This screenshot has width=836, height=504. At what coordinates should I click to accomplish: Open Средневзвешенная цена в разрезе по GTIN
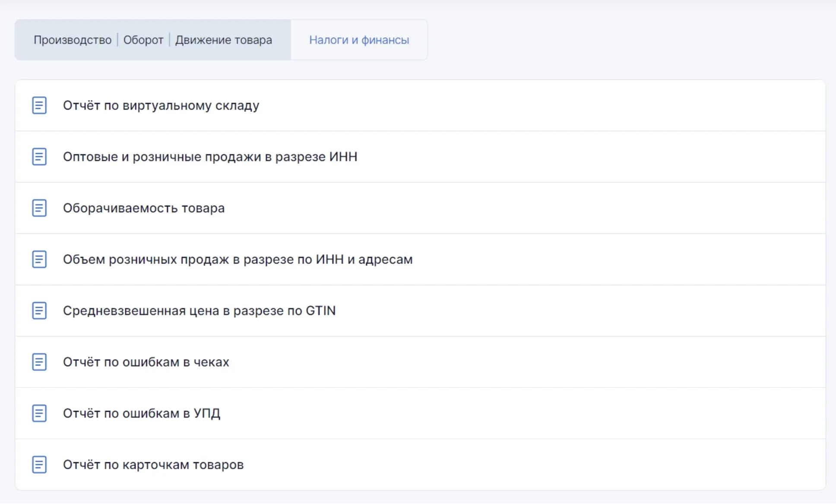pyautogui.click(x=199, y=311)
